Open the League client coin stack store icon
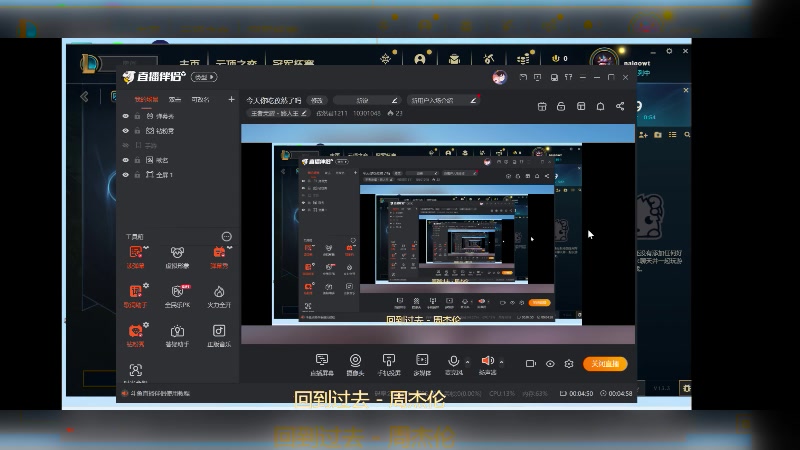 pyautogui.click(x=523, y=59)
